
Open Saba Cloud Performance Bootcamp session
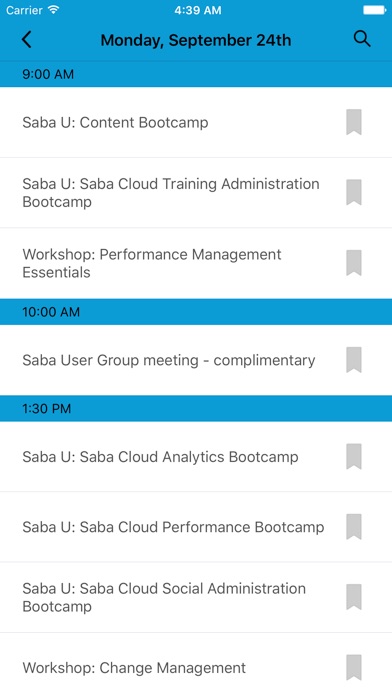[196, 527]
